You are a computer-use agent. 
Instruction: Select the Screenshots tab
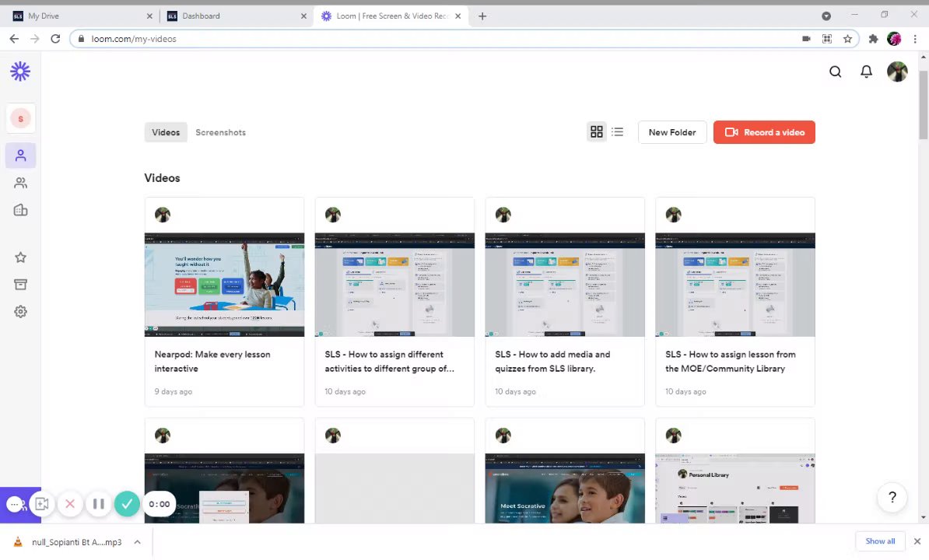coord(220,132)
